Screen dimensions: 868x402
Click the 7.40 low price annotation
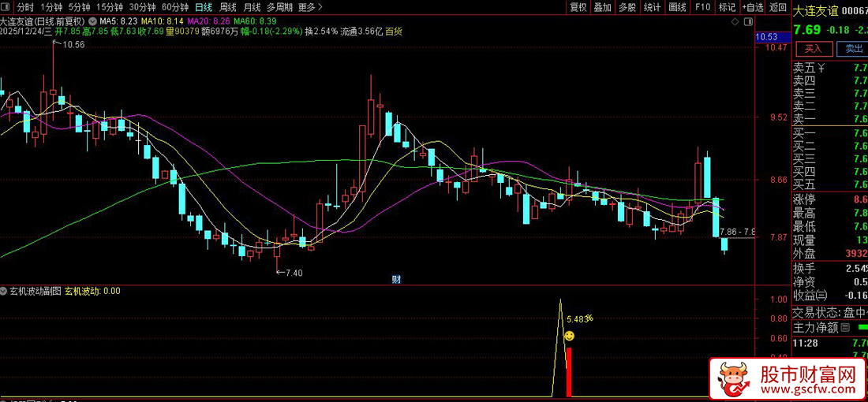pyautogui.click(x=294, y=273)
